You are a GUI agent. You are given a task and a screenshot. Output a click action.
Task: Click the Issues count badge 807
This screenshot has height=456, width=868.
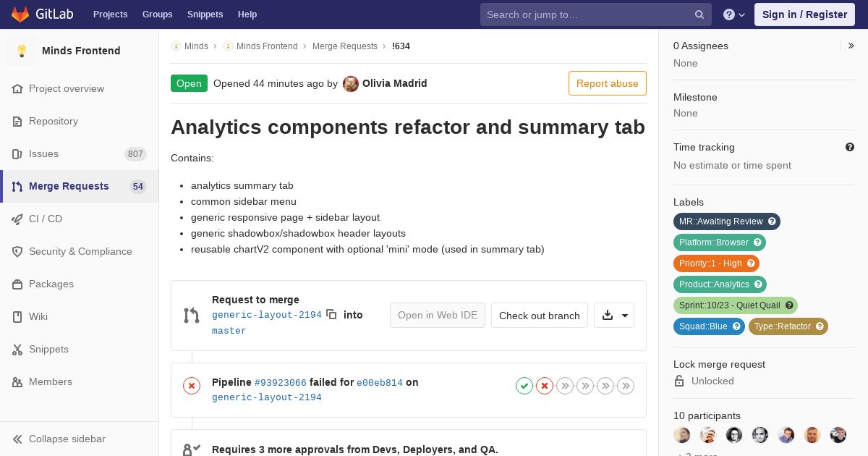(x=135, y=153)
